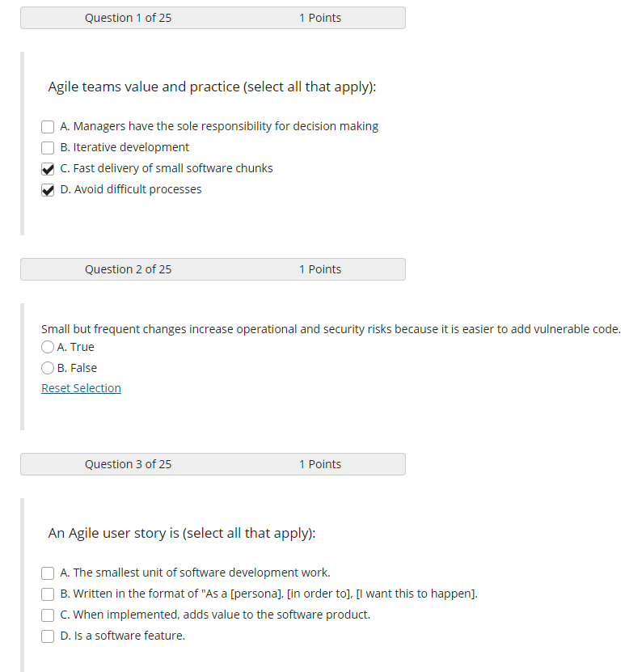Select the "B. False" radio button

coord(47,367)
